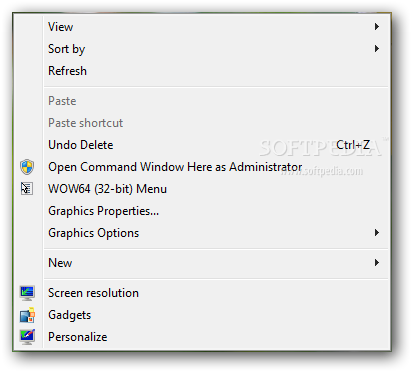Expand the Sort by submenu arrow
412x372 pixels.
click(377, 49)
